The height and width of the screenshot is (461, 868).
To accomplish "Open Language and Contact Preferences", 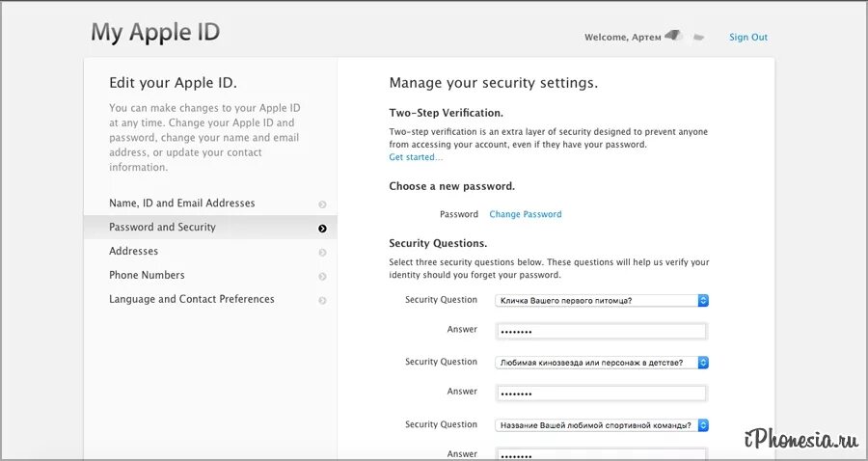I will [191, 299].
